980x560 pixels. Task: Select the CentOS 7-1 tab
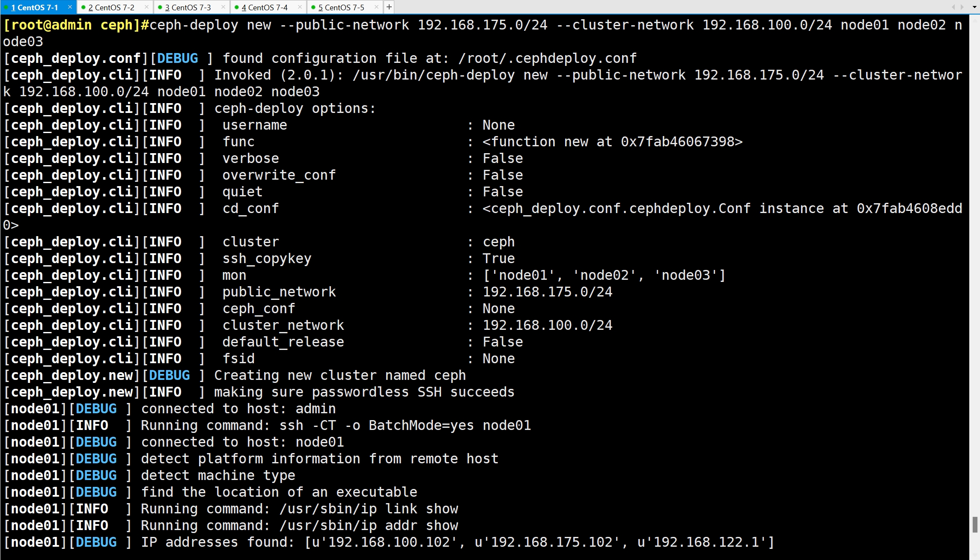[34, 7]
